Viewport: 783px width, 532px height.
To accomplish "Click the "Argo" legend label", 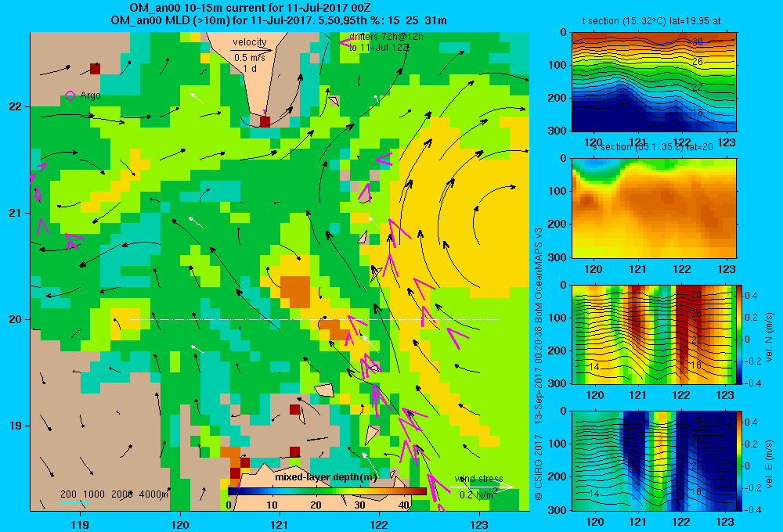I will [90, 95].
